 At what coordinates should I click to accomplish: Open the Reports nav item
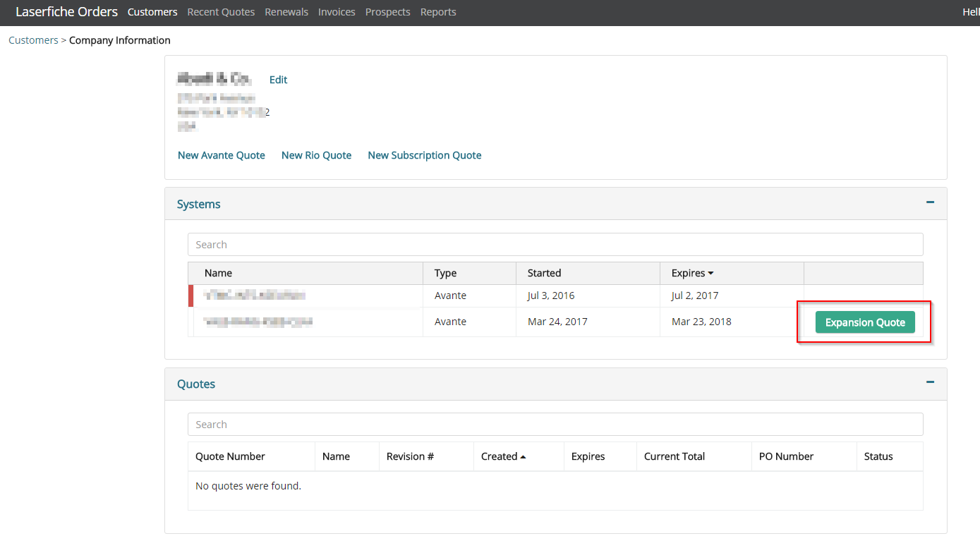(x=438, y=12)
